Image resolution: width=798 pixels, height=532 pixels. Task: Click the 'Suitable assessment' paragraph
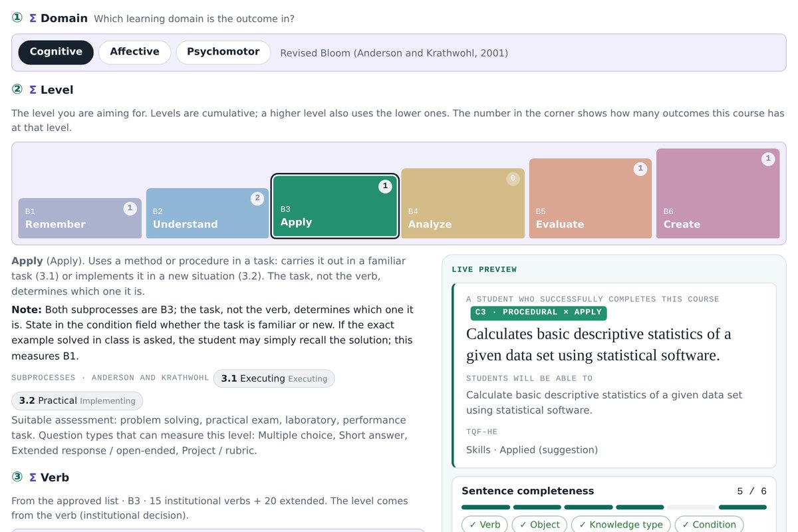pyautogui.click(x=209, y=436)
